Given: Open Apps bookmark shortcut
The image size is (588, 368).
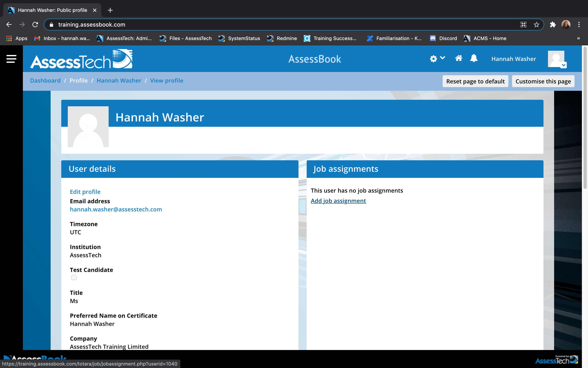Looking at the screenshot, I should pyautogui.click(x=17, y=38).
